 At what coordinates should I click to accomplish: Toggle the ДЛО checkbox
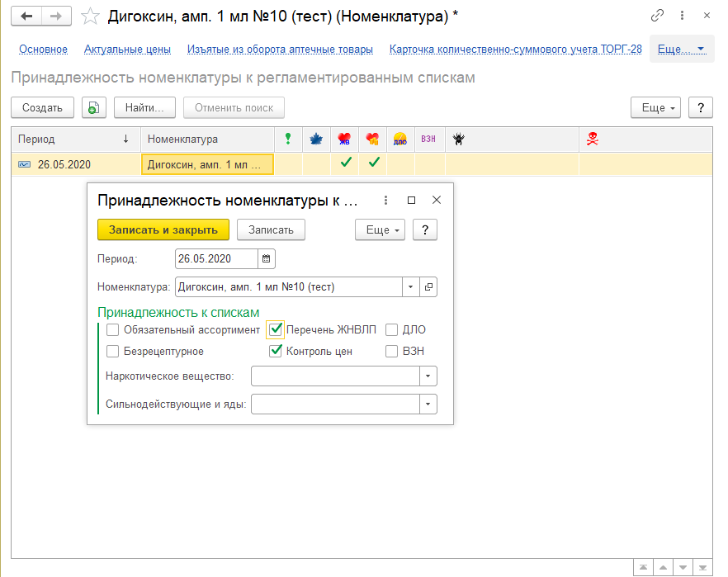[x=391, y=330]
